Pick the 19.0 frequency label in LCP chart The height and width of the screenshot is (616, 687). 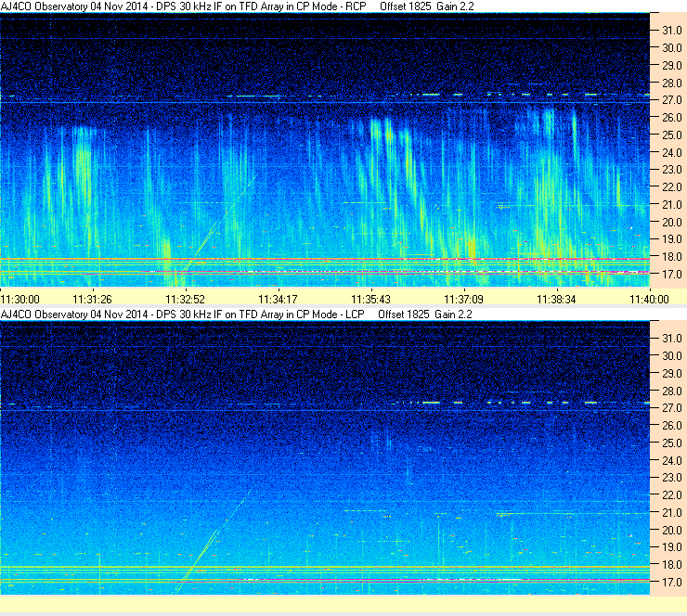coord(671,546)
